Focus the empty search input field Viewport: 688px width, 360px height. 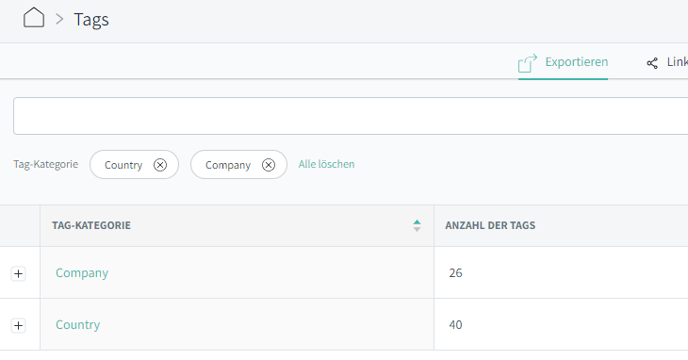pos(350,116)
